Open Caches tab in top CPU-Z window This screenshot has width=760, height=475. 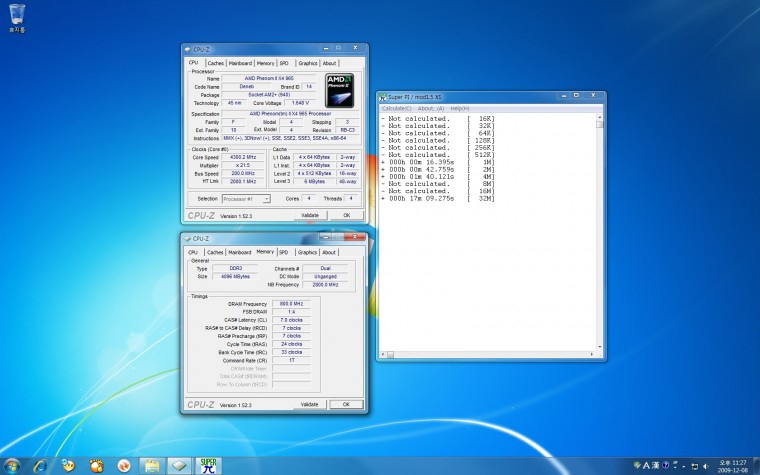coord(216,63)
